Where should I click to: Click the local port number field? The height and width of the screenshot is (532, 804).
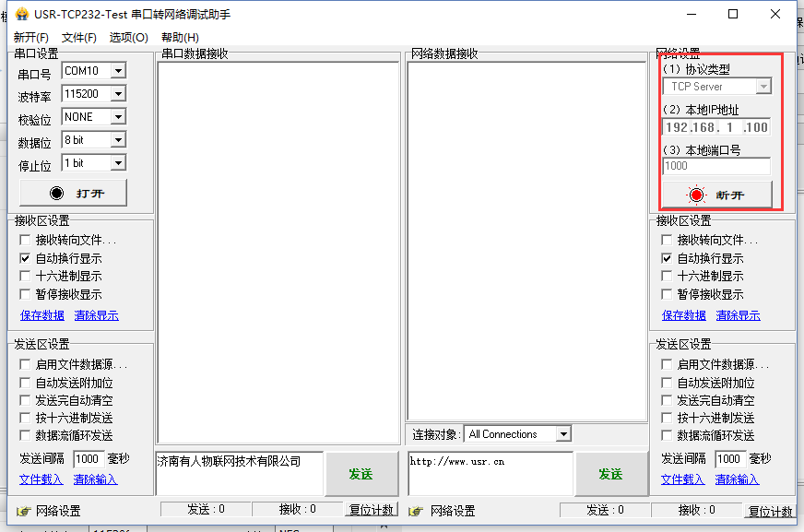[716, 166]
